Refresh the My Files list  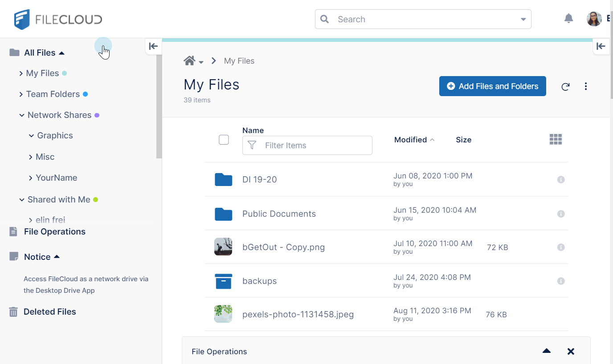pyautogui.click(x=565, y=87)
